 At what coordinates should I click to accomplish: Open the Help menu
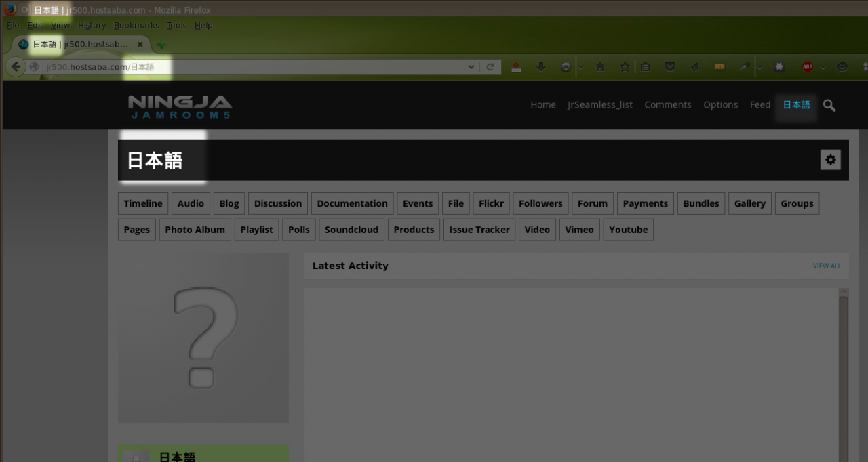(x=203, y=25)
